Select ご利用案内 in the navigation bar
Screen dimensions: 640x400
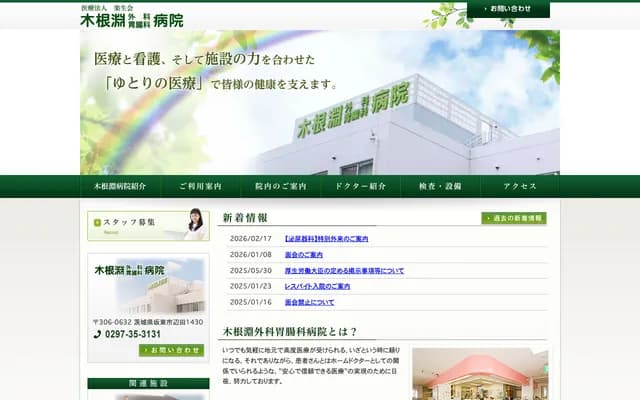click(x=200, y=186)
